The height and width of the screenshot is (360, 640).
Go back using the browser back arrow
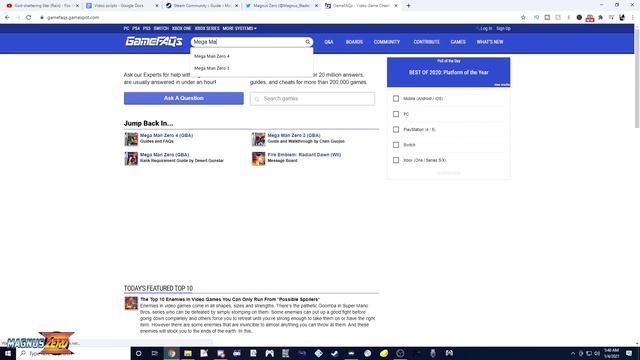tap(7, 18)
